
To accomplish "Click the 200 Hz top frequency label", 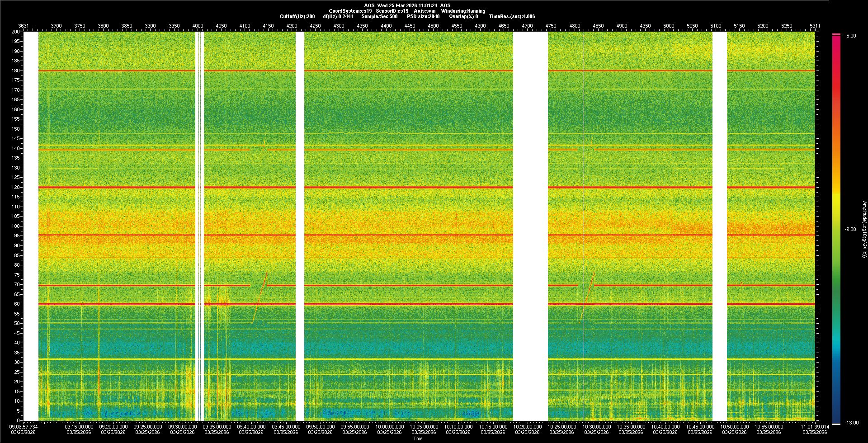I will pos(16,32).
